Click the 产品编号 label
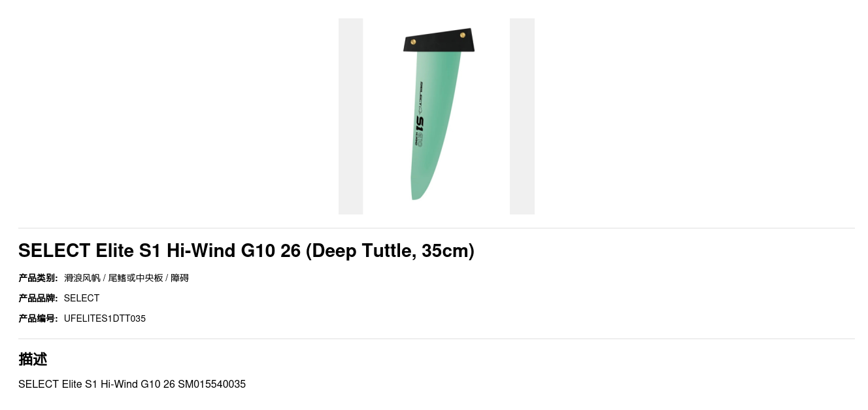 coord(38,318)
